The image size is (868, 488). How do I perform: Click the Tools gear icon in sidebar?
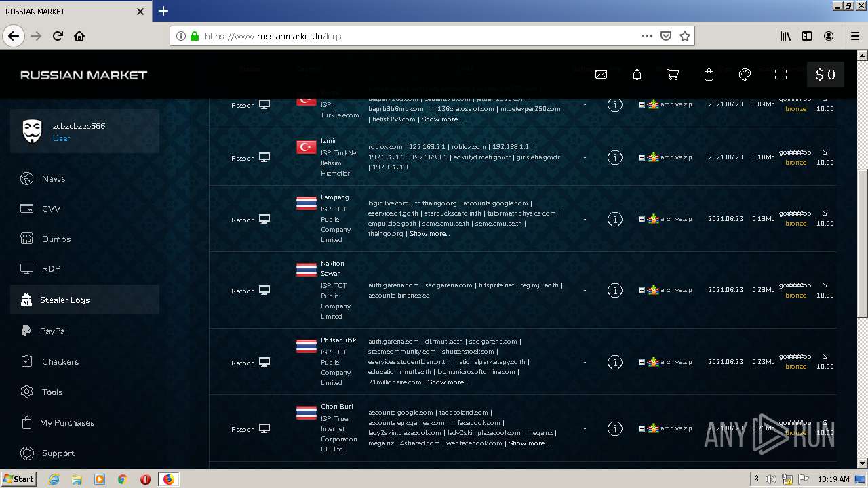click(x=26, y=392)
